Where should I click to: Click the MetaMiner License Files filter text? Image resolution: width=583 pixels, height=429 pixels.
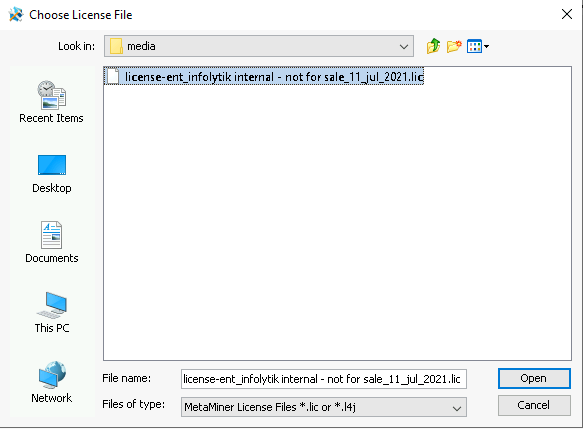pyautogui.click(x=270, y=407)
